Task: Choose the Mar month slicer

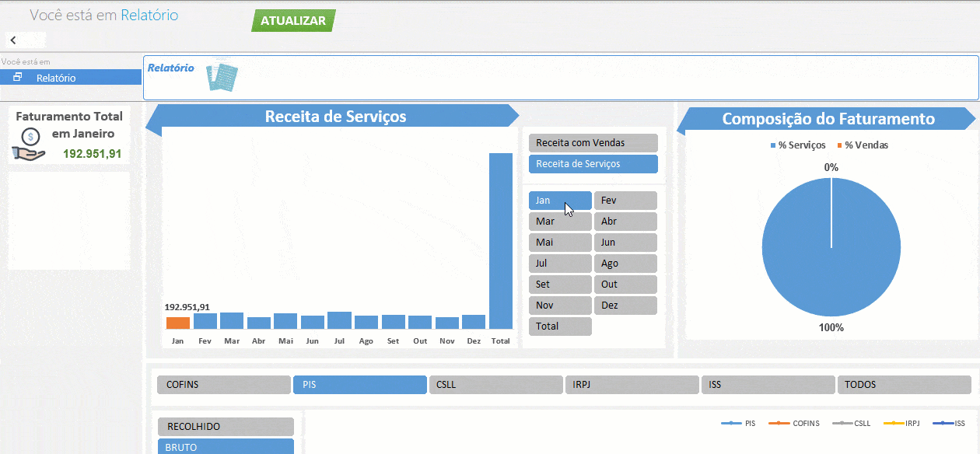Action: (560, 222)
